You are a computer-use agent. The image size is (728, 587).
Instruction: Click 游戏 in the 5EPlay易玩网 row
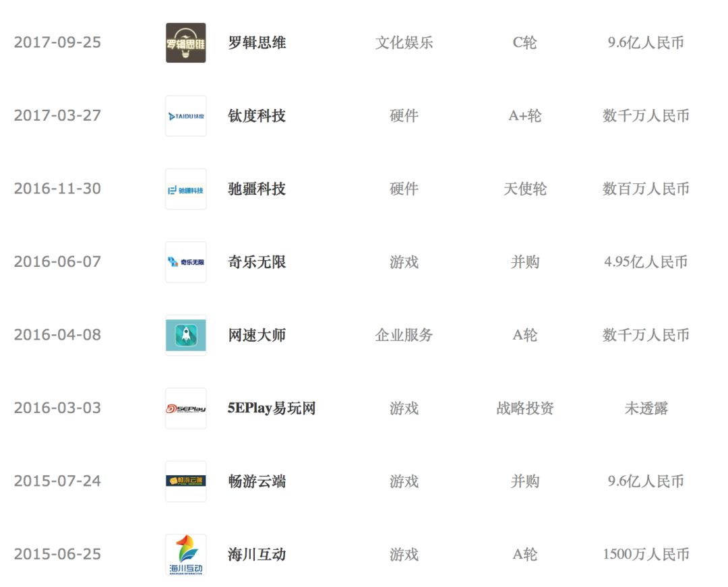click(x=404, y=408)
